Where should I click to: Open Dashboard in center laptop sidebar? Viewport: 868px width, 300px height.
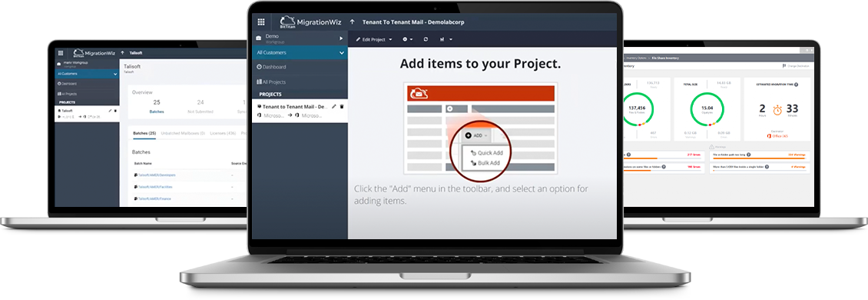271,67
